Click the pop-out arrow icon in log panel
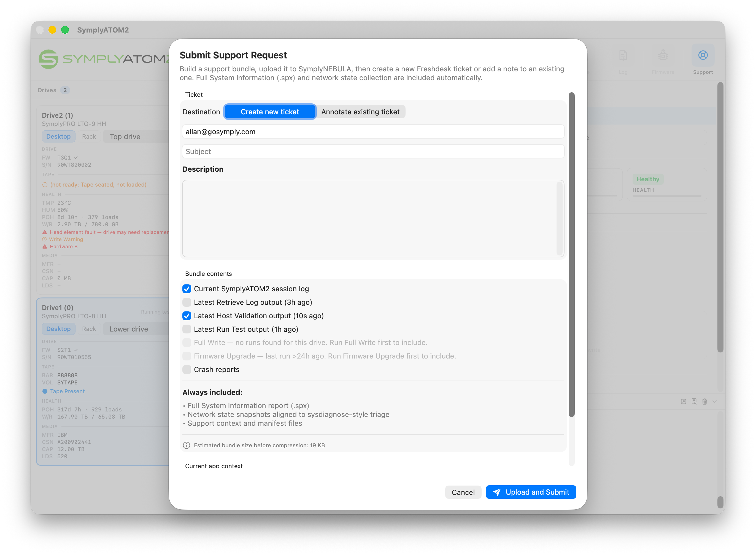The image size is (756, 555). pos(683,402)
